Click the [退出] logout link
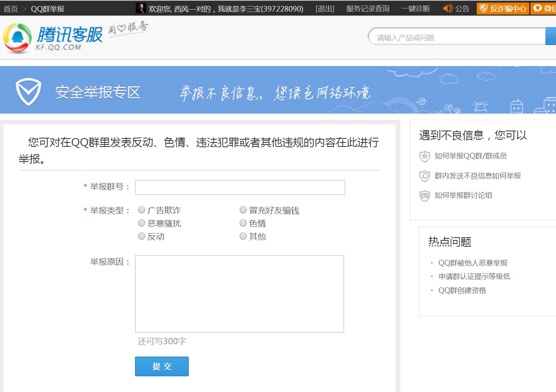Screen dimensions: 556x392 pos(324,8)
